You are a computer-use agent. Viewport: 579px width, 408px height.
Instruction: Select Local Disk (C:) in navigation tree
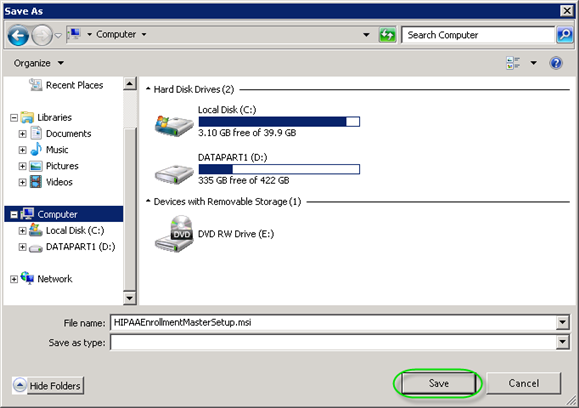pyautogui.click(x=75, y=230)
